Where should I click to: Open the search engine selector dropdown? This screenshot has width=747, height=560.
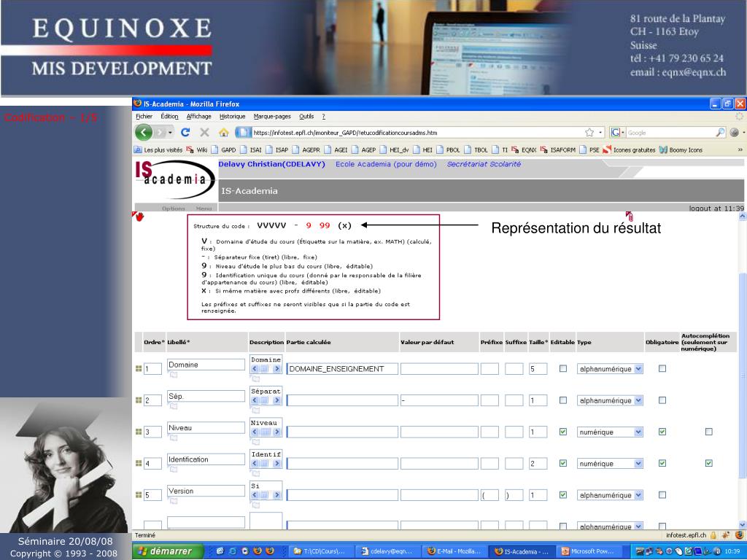tap(618, 133)
